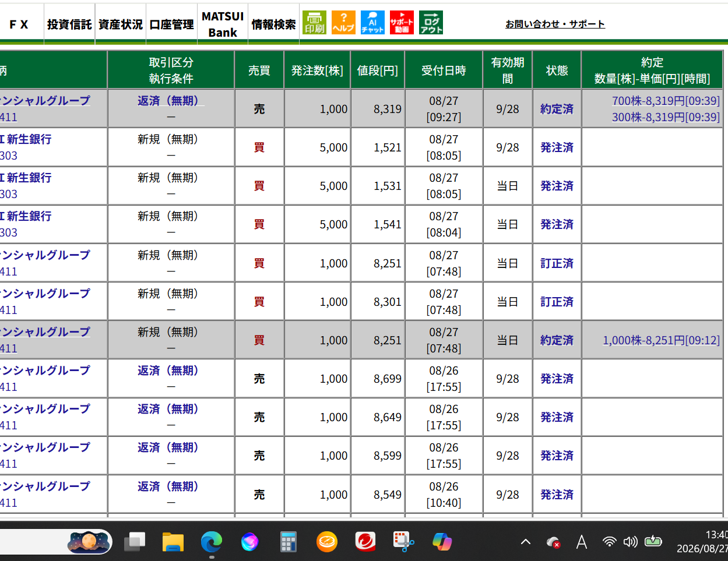Open the 口座管理 menu

[172, 24]
